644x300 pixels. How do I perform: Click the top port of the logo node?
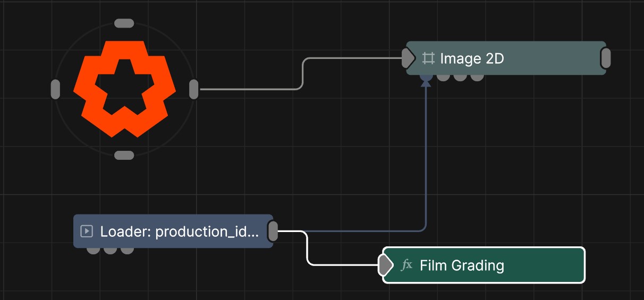coord(124,23)
